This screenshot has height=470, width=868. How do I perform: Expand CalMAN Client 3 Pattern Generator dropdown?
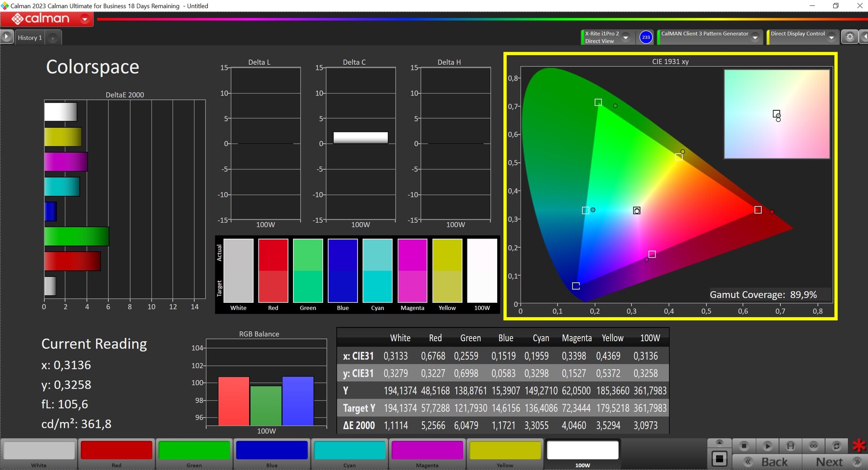pyautogui.click(x=755, y=38)
